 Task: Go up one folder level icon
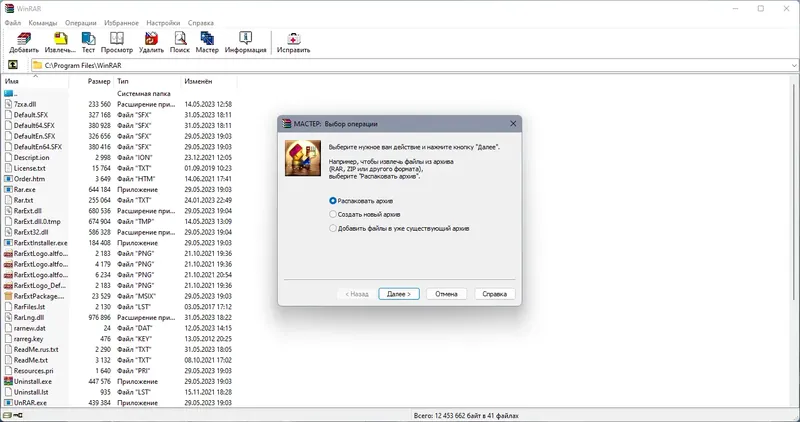click(13, 65)
